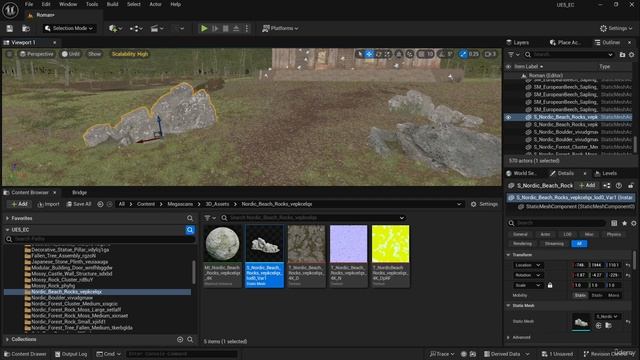Open the Window menu

[68, 4]
